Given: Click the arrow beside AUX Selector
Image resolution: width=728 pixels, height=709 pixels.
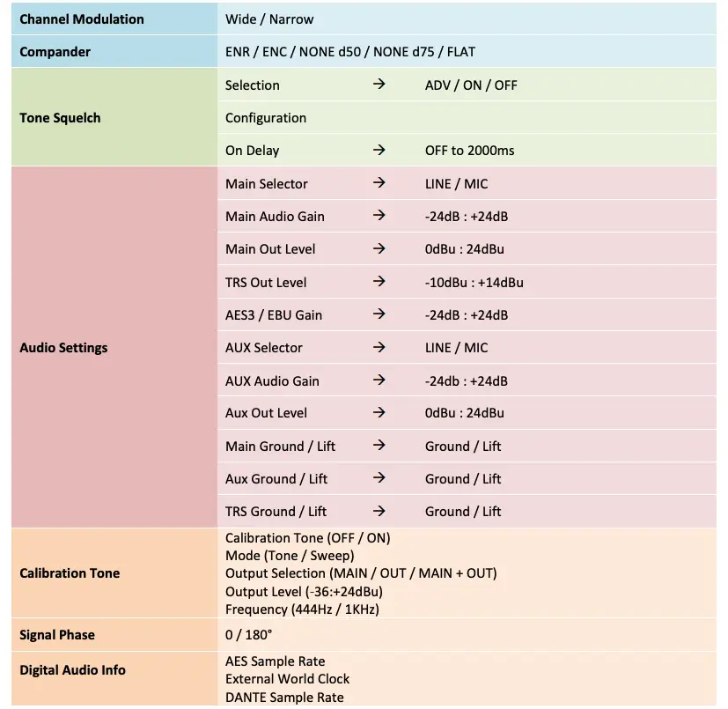Looking at the screenshot, I should (379, 348).
